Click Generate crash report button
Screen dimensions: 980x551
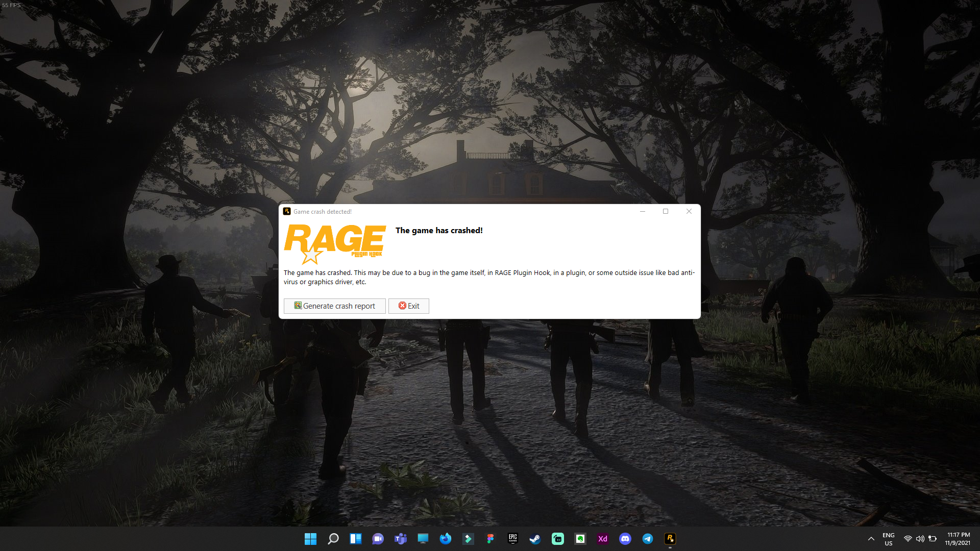(x=334, y=306)
